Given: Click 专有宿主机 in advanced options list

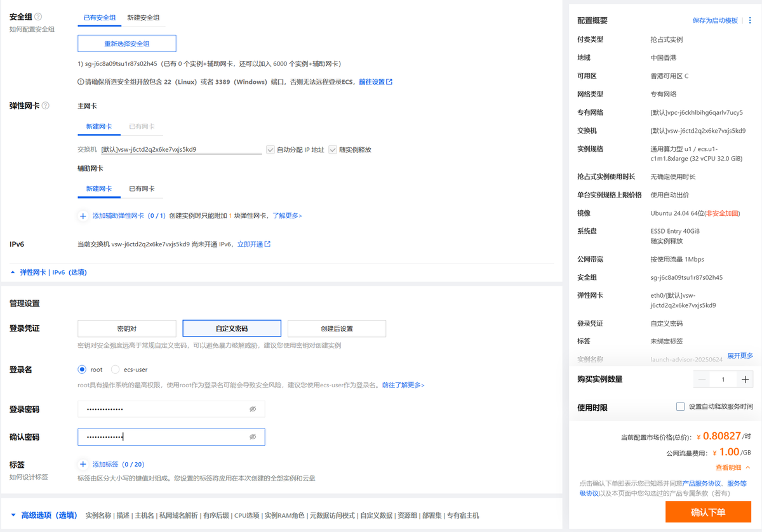Looking at the screenshot, I should click(x=463, y=515).
